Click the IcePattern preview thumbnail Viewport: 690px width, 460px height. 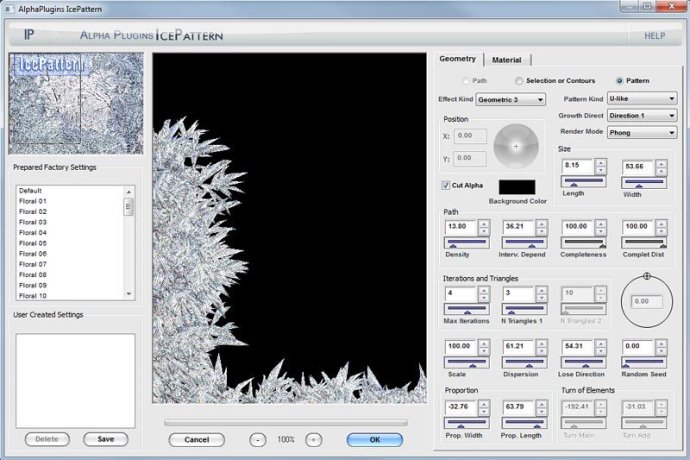pos(76,103)
